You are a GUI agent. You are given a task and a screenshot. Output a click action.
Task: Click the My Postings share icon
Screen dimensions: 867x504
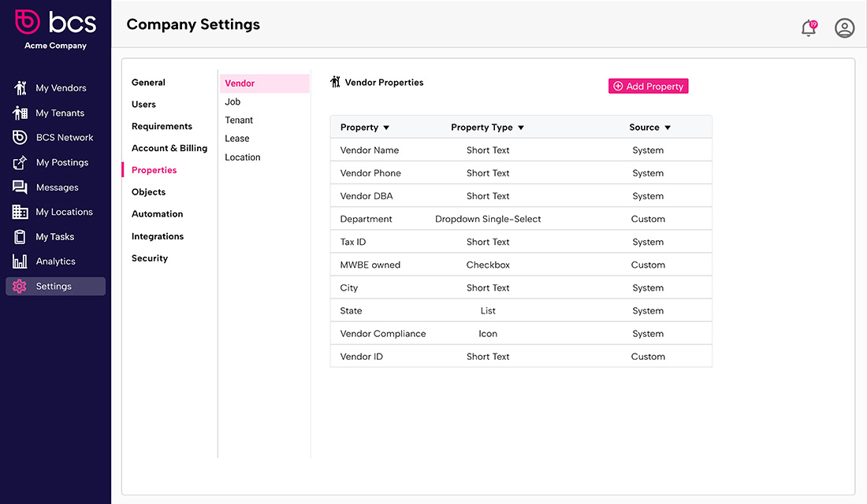[x=20, y=163]
